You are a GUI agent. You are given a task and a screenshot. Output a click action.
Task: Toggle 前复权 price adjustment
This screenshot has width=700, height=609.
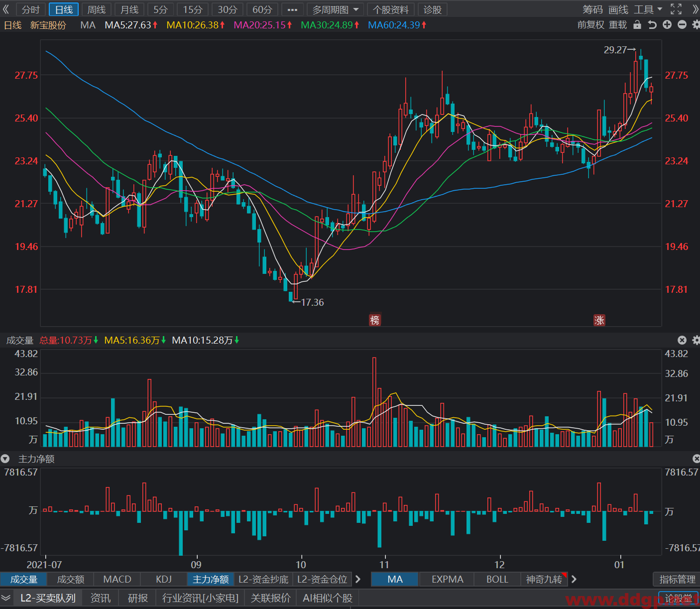click(590, 25)
